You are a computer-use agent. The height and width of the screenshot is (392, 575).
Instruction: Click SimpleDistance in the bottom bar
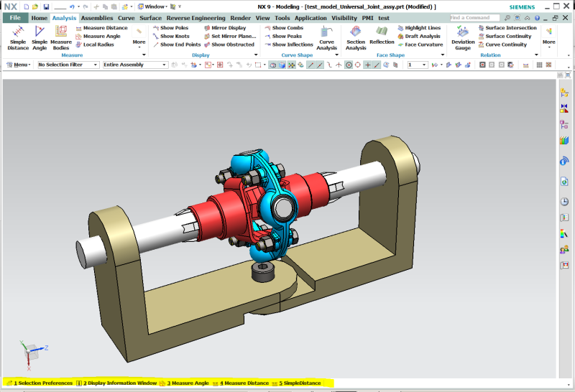[x=297, y=383]
